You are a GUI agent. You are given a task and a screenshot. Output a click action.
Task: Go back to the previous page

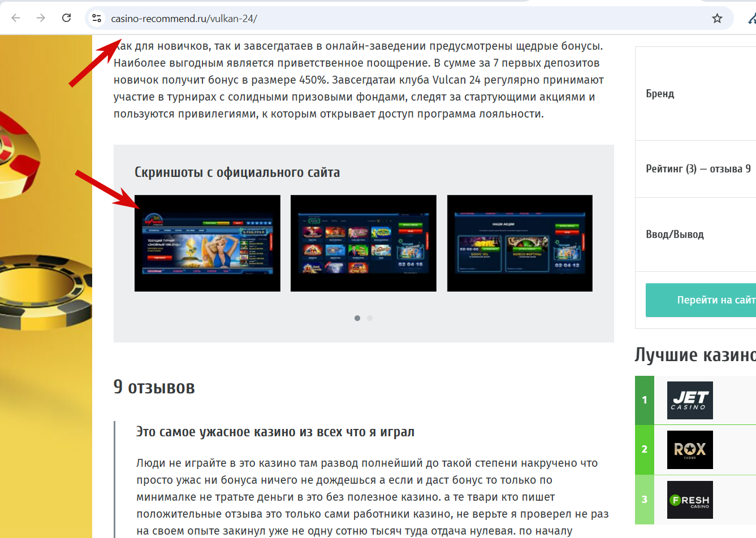(x=16, y=18)
